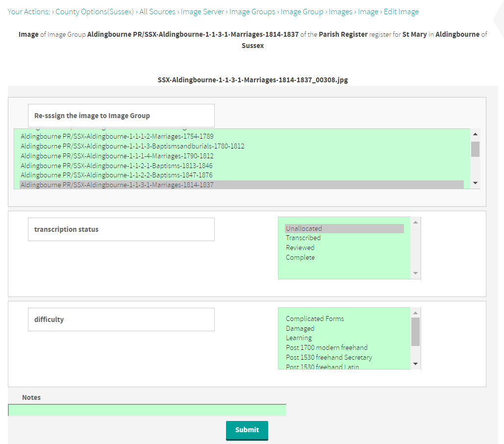The height and width of the screenshot is (444, 504).
Task: Choose Baptisms-1813-1846 image group option
Action: (117, 166)
